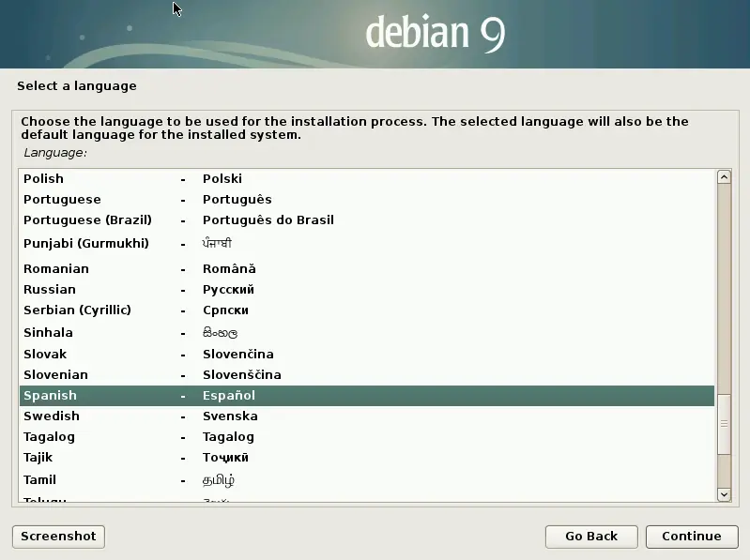Select Romanian - Română row
The height and width of the screenshot is (560, 750).
click(367, 268)
